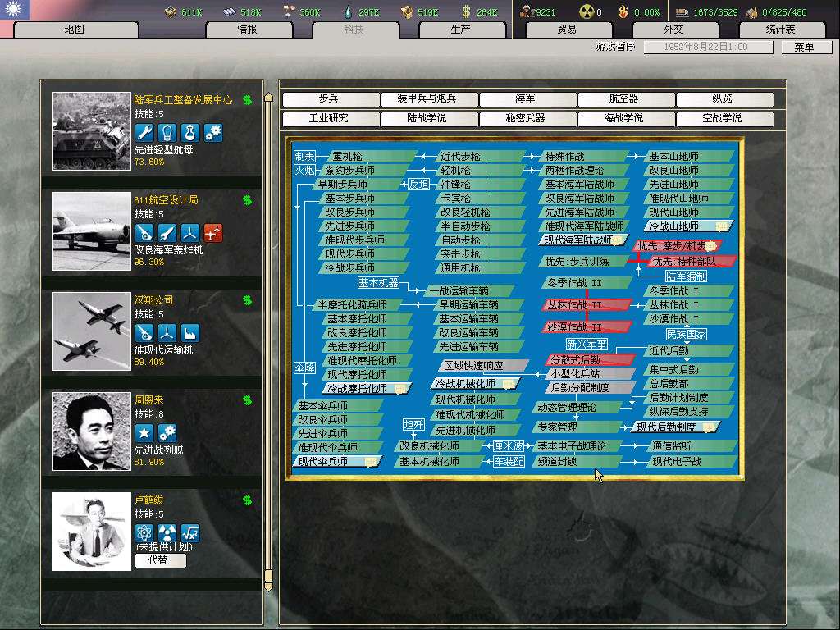Select the 秘密武器 research category

[x=525, y=119]
